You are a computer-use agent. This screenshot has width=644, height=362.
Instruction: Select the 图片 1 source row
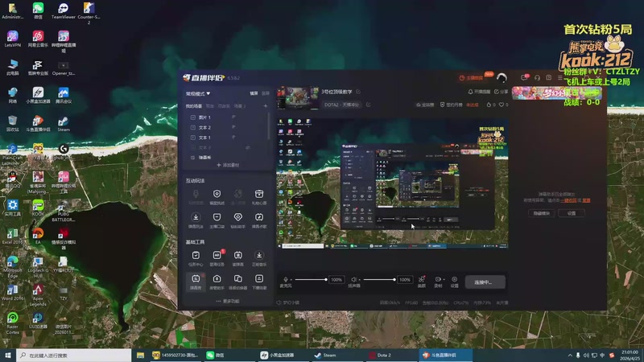(226, 117)
